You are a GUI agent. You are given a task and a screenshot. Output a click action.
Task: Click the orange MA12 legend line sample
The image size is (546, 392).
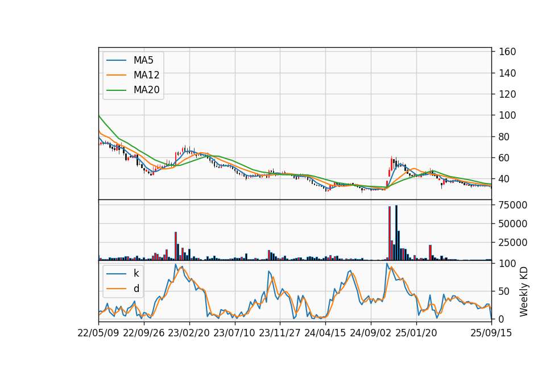tap(116, 75)
